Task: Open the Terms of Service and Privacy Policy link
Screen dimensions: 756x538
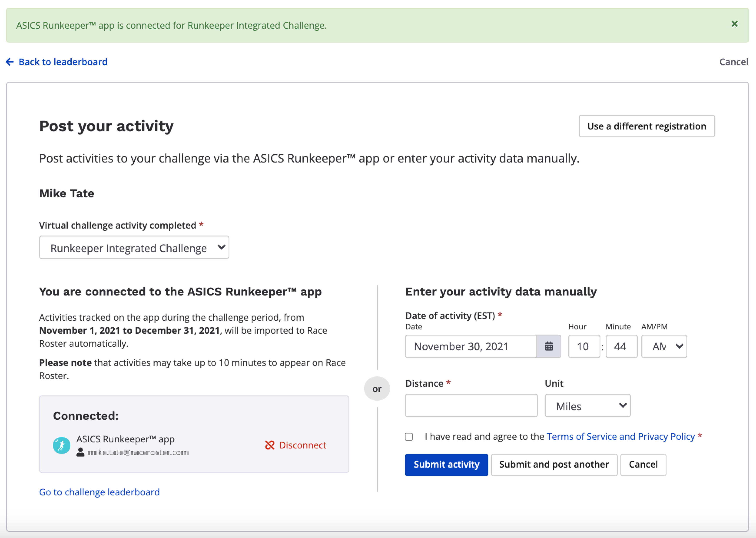Action: [x=621, y=437]
